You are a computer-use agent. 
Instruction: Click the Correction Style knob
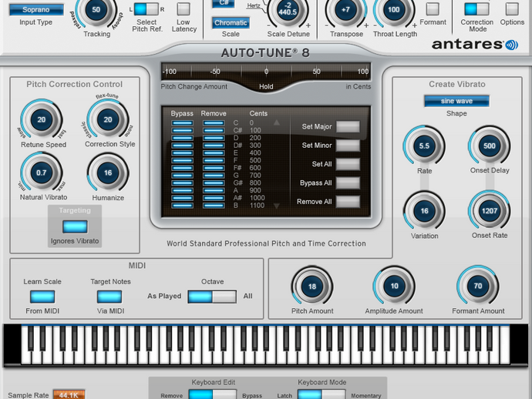[108, 119]
